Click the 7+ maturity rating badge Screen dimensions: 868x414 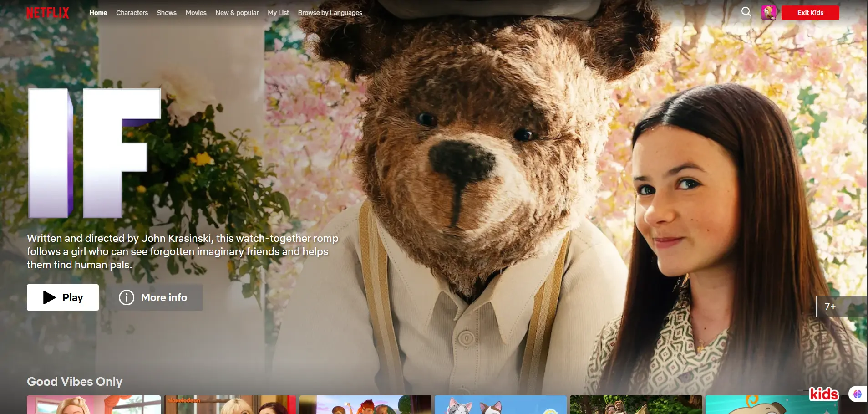click(x=841, y=307)
